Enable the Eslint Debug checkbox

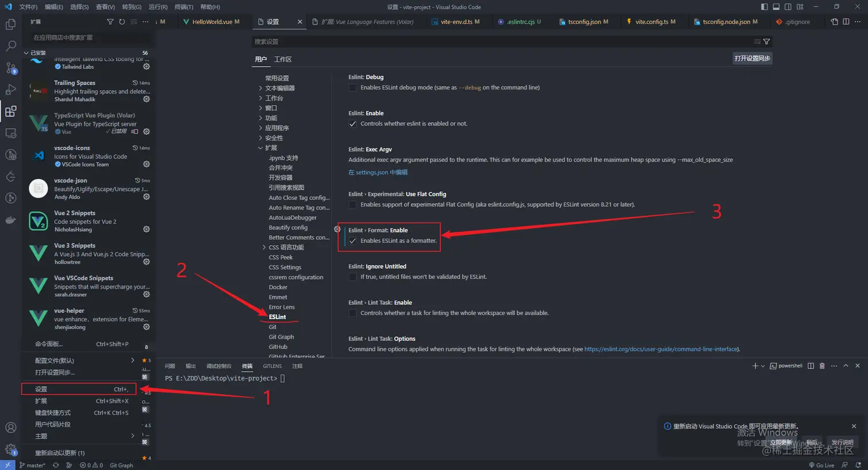point(352,88)
